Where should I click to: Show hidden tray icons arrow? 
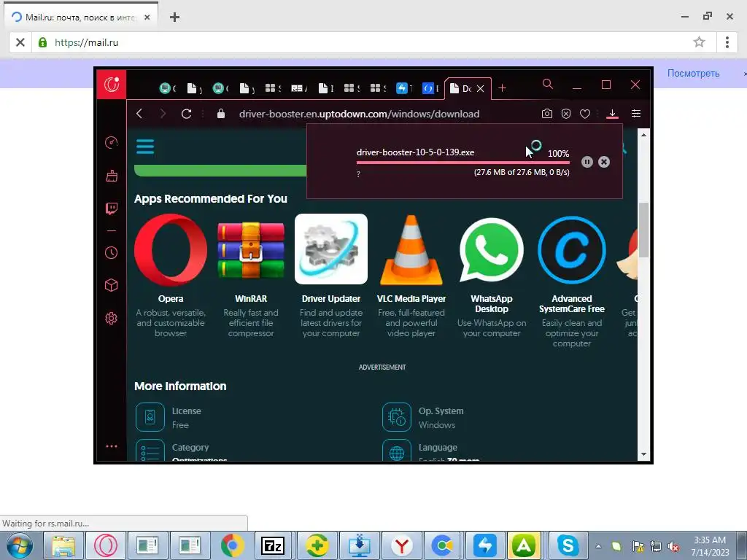pyautogui.click(x=598, y=546)
